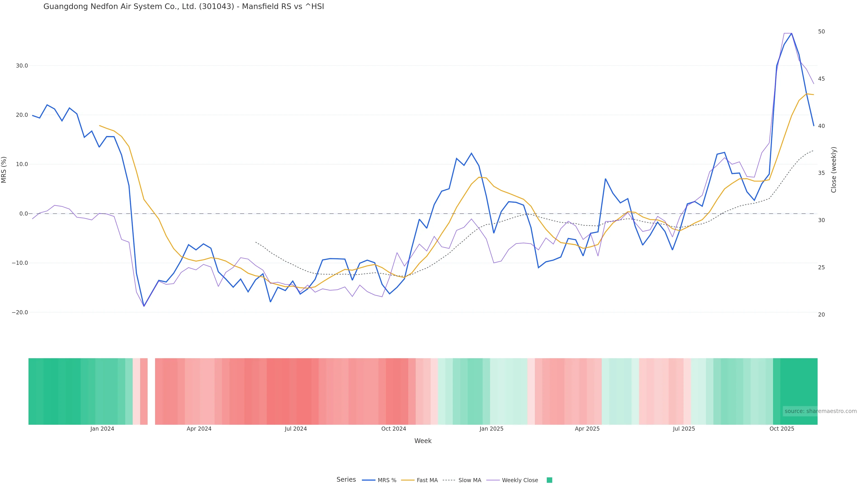Click the Jul 2025 x-axis tick label
This screenshot has width=868, height=488.
684,429
